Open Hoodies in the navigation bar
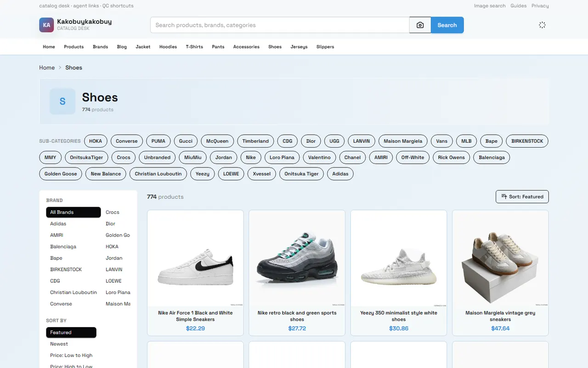This screenshot has width=588, height=368. tap(168, 46)
